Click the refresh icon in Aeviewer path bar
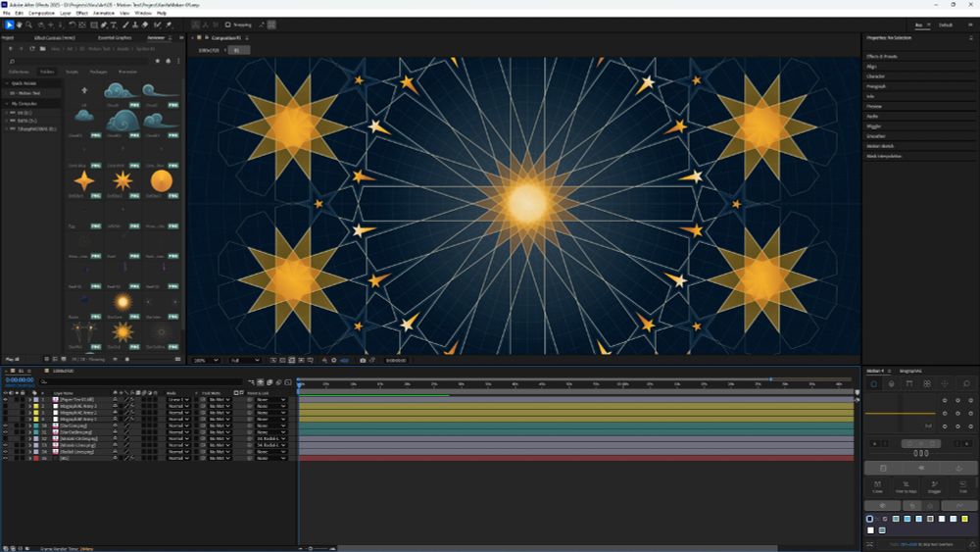 (x=32, y=49)
